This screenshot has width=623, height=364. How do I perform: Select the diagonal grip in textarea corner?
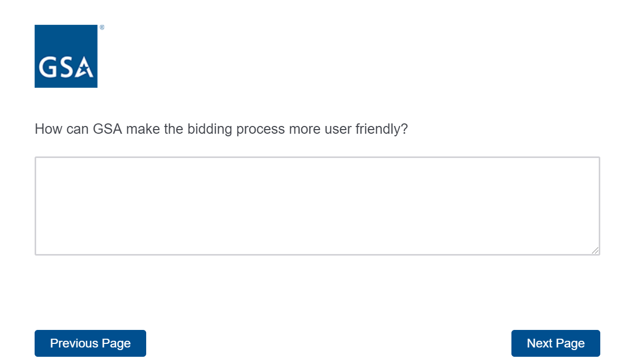tap(596, 250)
